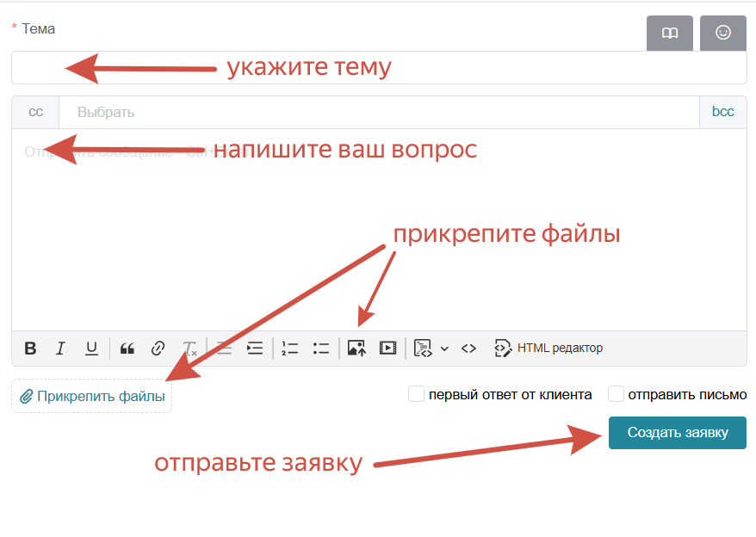Insert a blockquote

127,348
